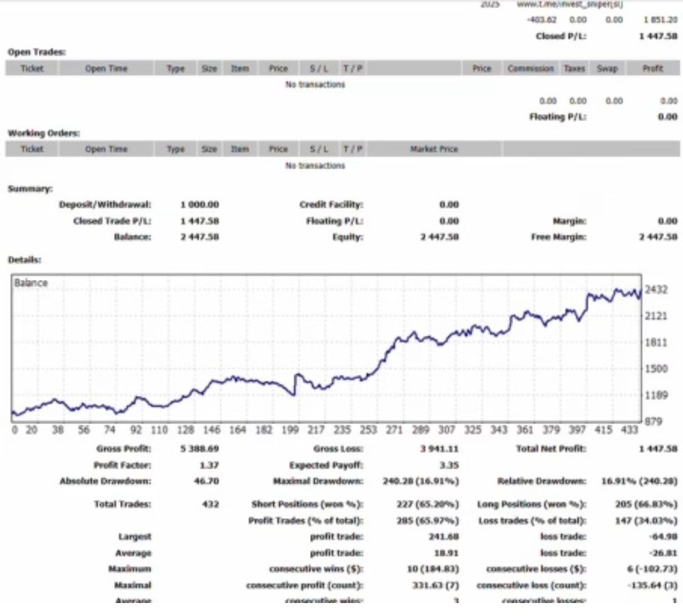Click the 433 tick on chart horizontal axis
This screenshot has height=616, width=683.
(630, 430)
